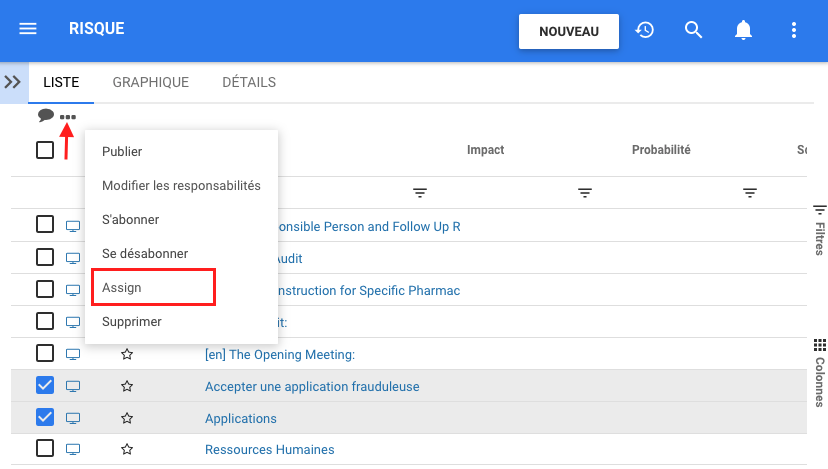Choose Supprimer from the context menu

coord(132,322)
